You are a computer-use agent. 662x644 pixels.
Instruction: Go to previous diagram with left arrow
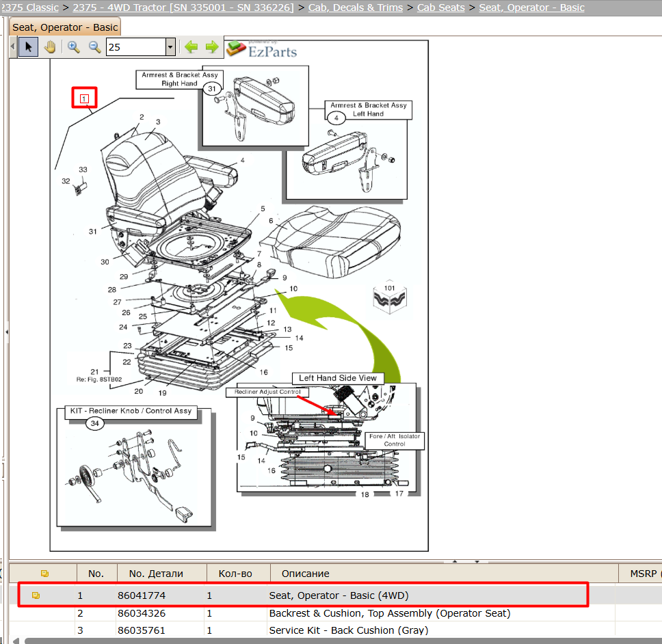[x=191, y=47]
